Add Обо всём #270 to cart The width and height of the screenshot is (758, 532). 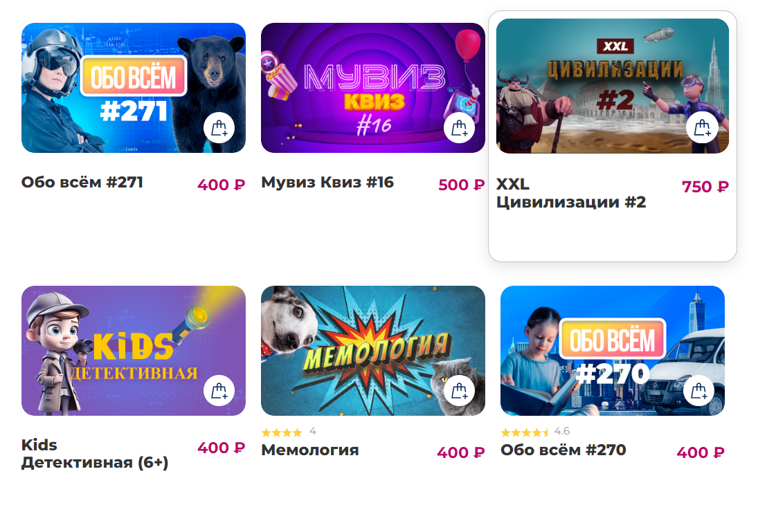point(699,390)
